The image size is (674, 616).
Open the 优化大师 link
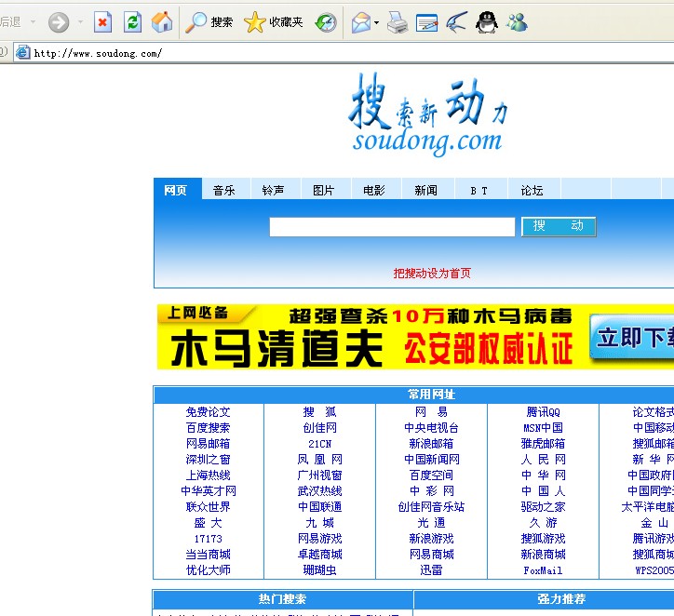point(208,570)
